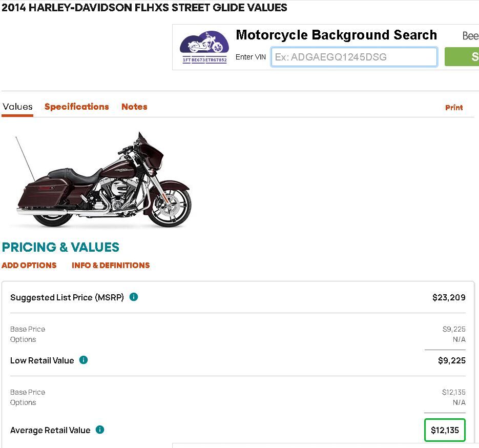Click the PRICING & VALUES section heading
Image resolution: width=479 pixels, height=448 pixels.
[x=60, y=247]
